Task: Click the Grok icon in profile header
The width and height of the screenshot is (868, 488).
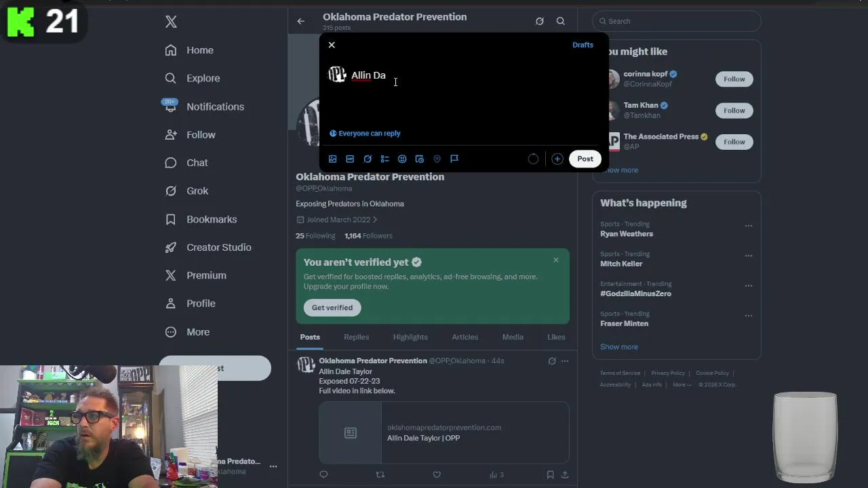Action: [540, 21]
